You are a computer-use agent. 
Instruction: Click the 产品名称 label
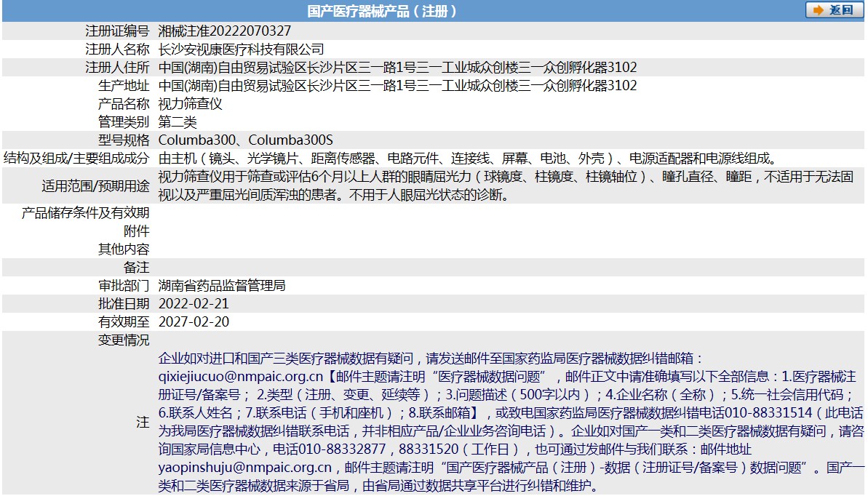[x=124, y=104]
